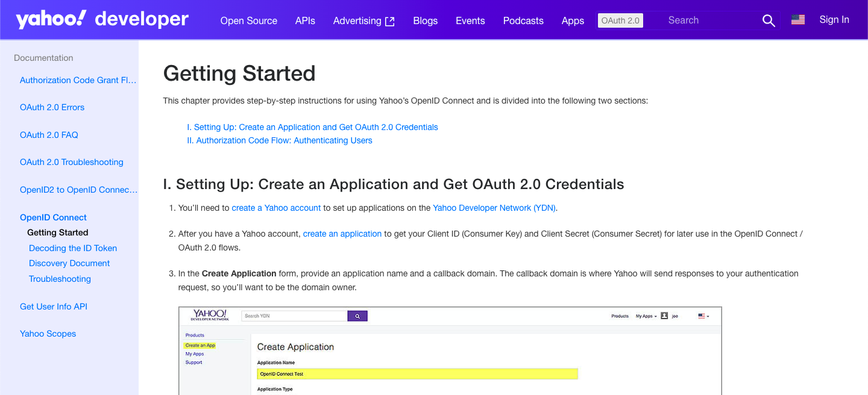Open the APIs menu item
The width and height of the screenshot is (868, 395).
pos(305,20)
